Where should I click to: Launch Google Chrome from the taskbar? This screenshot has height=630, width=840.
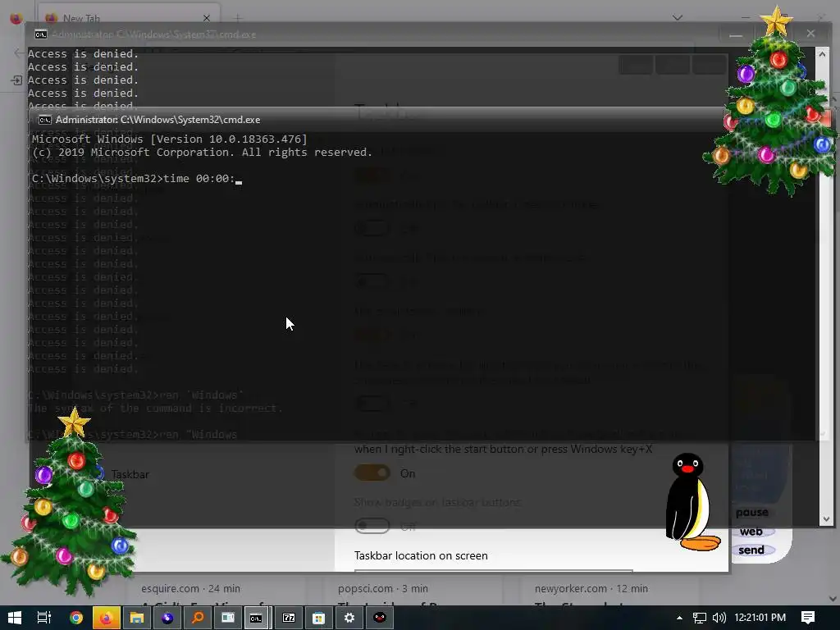click(x=76, y=618)
